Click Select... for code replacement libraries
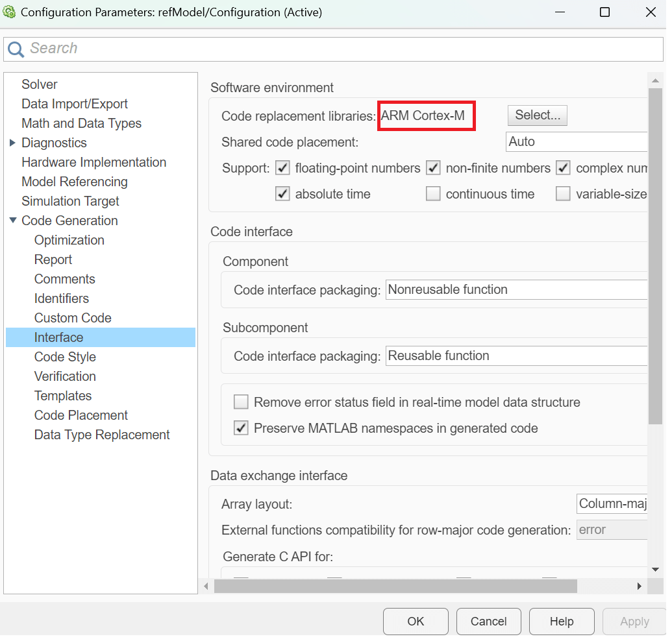672x641 pixels. pos(537,115)
